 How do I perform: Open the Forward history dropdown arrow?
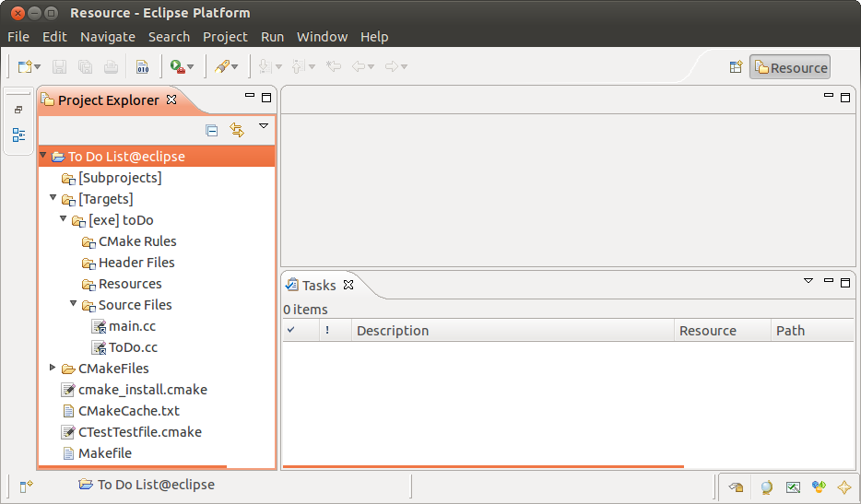(405, 67)
